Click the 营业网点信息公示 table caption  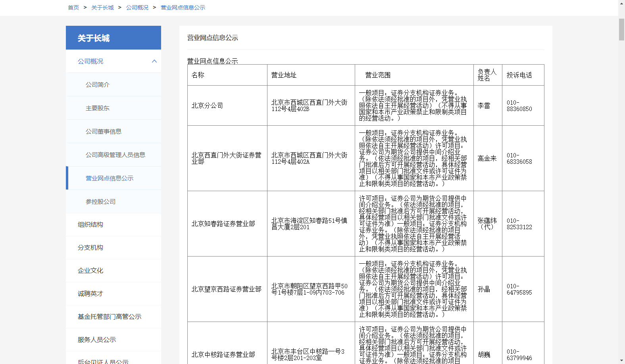(213, 61)
